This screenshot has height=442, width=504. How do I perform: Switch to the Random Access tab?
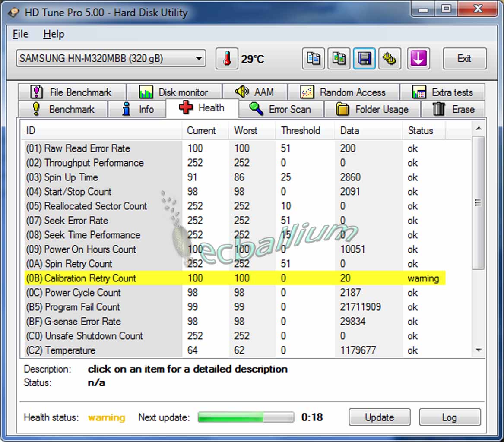(x=343, y=92)
